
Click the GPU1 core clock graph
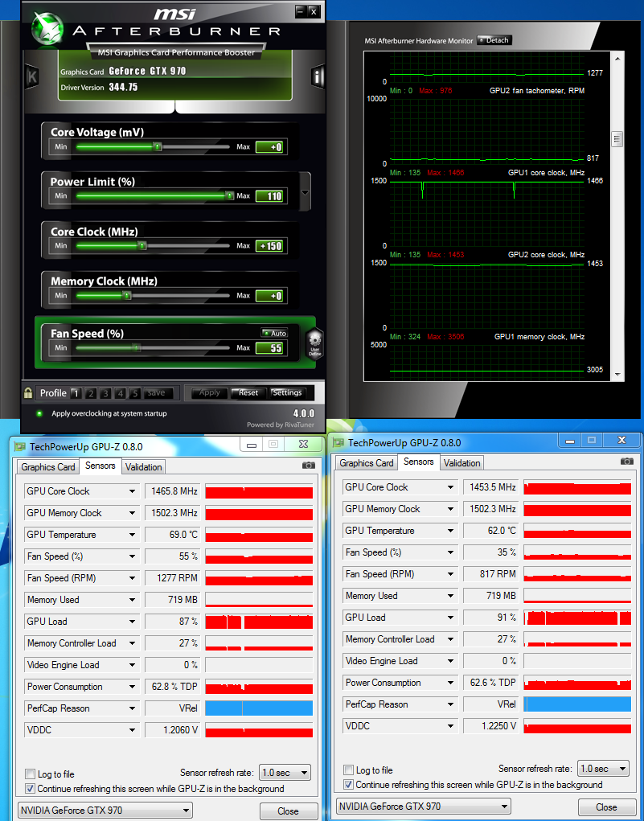(x=487, y=214)
